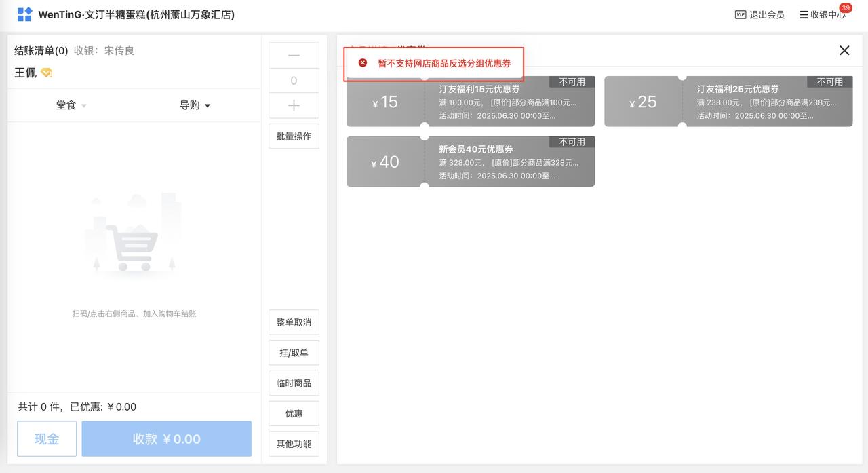Open 其他功能 other functions menu
The width and height of the screenshot is (868, 473).
(x=294, y=444)
